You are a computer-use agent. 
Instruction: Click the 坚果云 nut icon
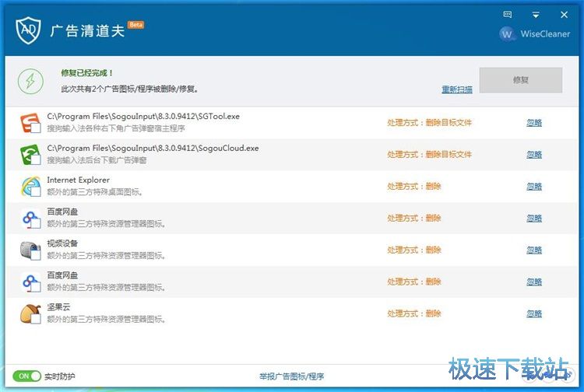pos(31,313)
